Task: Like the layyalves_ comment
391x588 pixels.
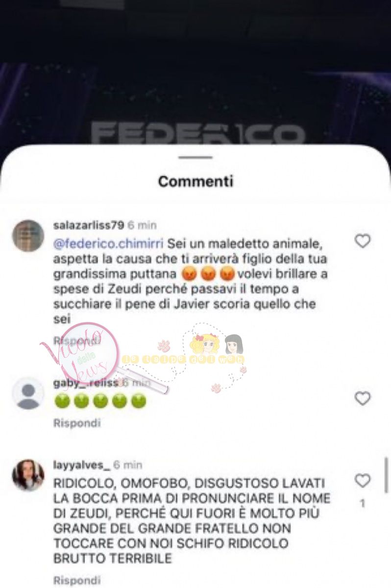Action: pos(362,481)
